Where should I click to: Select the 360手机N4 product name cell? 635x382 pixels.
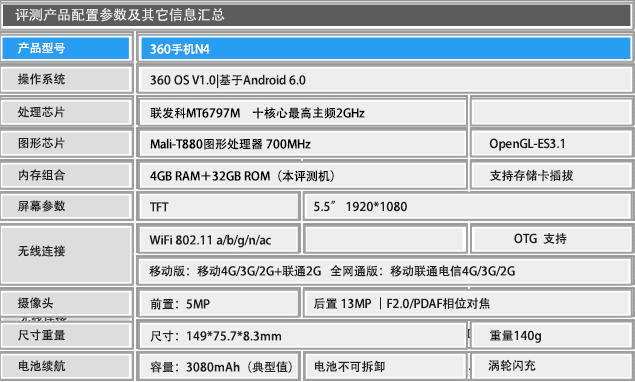point(386,49)
